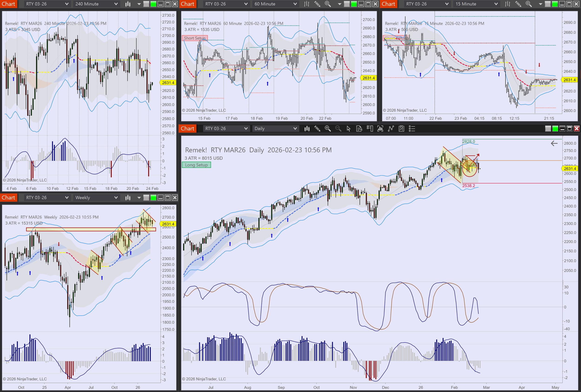Viewport: 581px width, 392px height.
Task: Click zoom in icon on Daily chart
Action: pyautogui.click(x=327, y=129)
